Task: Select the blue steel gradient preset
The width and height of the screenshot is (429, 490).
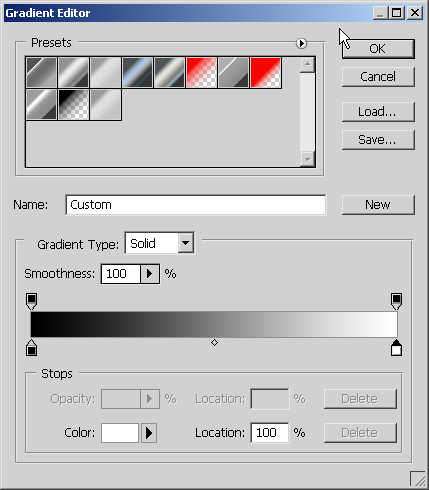Action: click(x=138, y=73)
